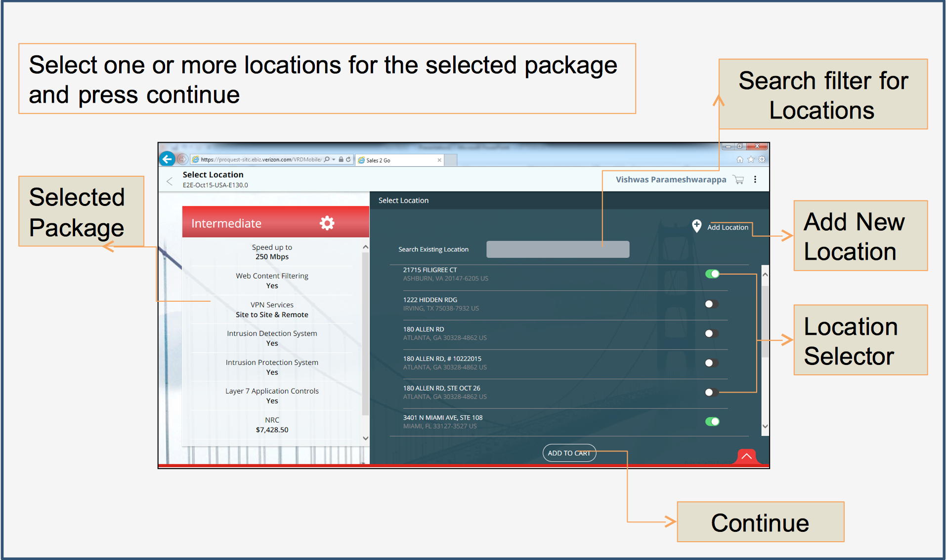947x560 pixels.
Task: Select the Intermediate package header
Action: coord(276,222)
